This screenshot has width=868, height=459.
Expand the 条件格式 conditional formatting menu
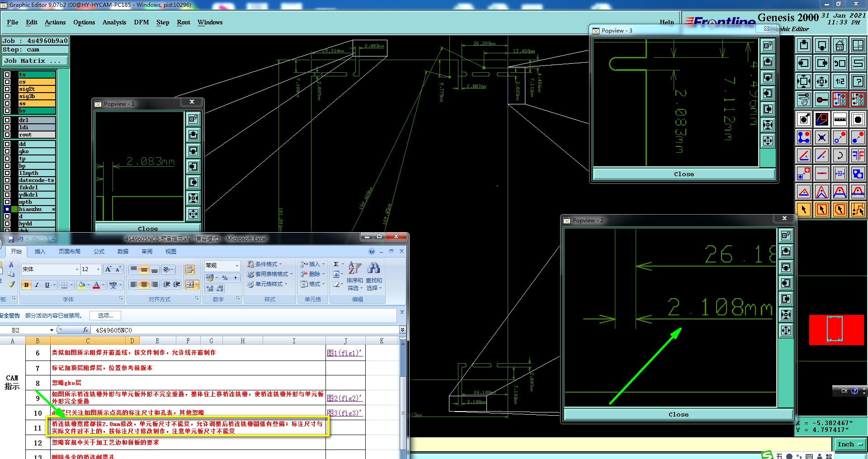coord(264,264)
